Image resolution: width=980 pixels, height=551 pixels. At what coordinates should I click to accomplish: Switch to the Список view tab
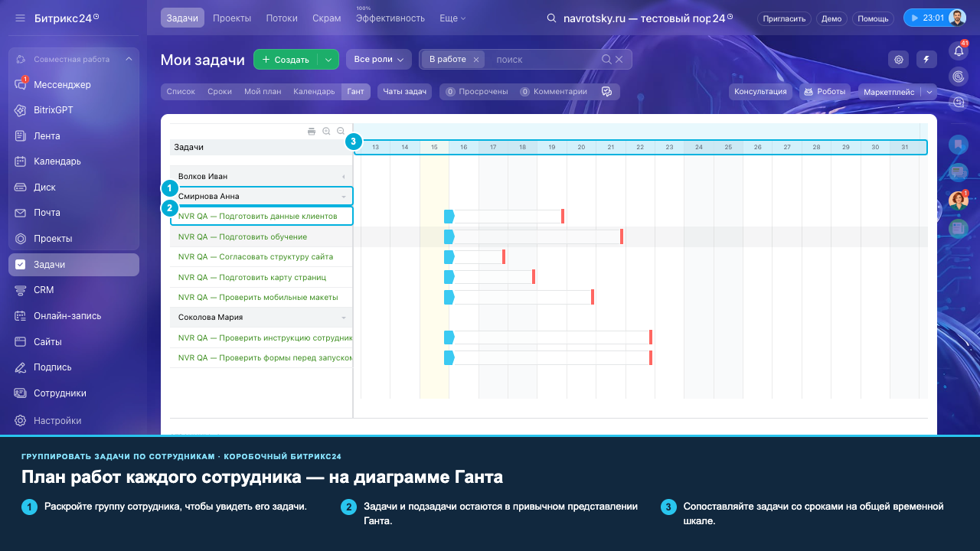[181, 92]
